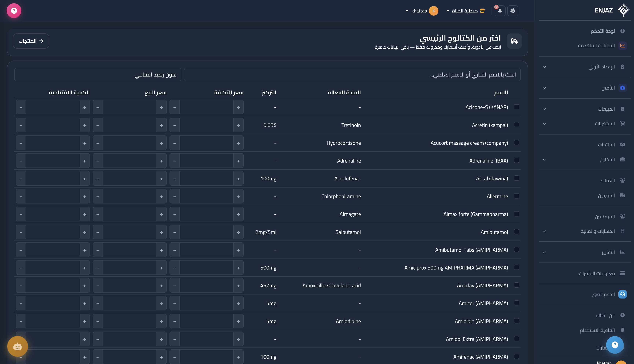This screenshot has height=364, width=634.
Task: Increase opening quantity for Allermine
Action: tap(85, 196)
